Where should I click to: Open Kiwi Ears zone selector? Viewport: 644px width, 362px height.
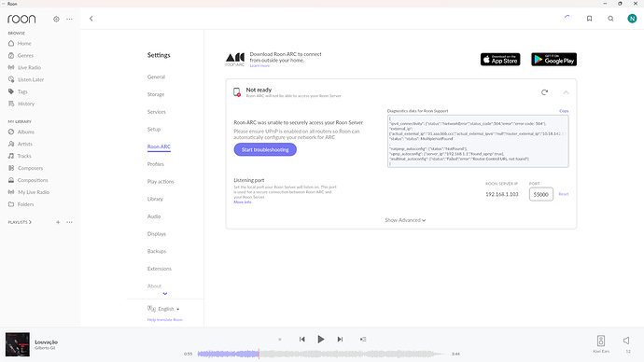coord(601,344)
